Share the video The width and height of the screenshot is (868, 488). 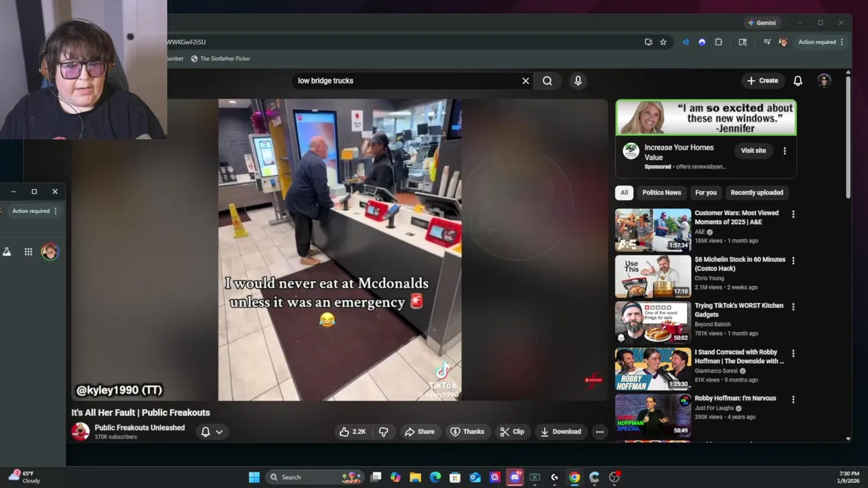pyautogui.click(x=420, y=432)
